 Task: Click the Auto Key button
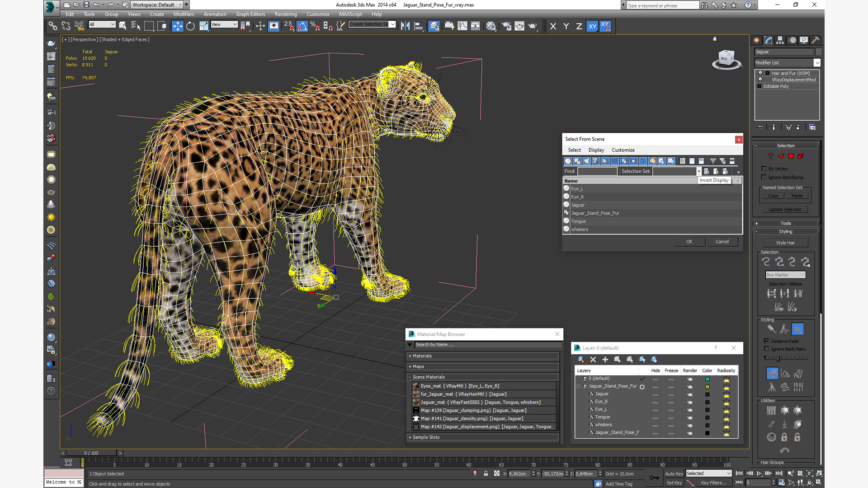point(674,474)
